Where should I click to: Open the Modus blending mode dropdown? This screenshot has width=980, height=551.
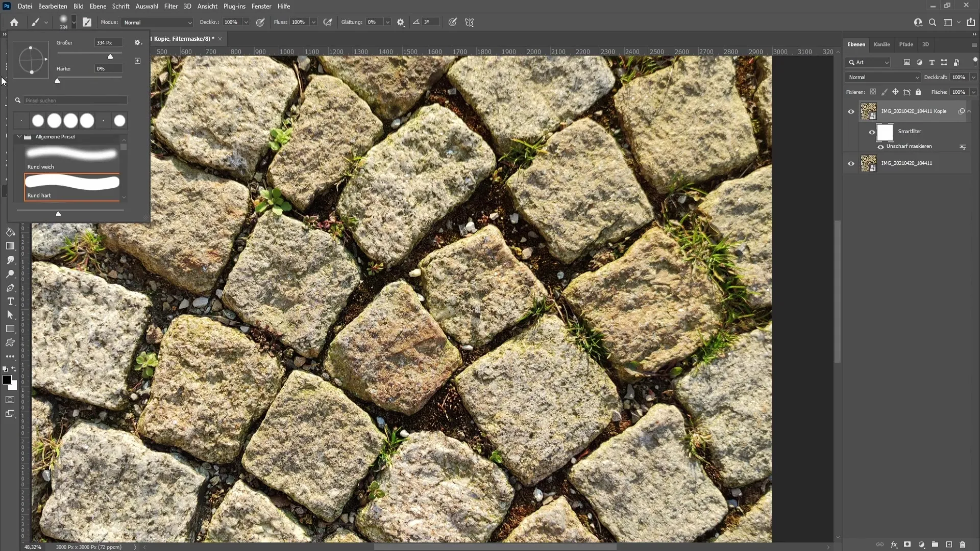point(156,22)
